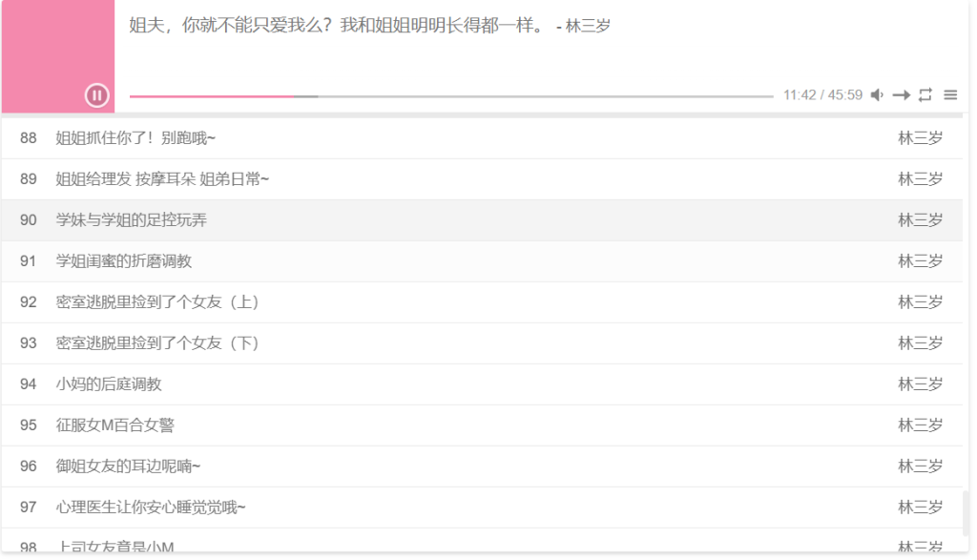Click the playlist vertical scrollbar thumb
Viewport: 977px width, 560px height.
966,513
